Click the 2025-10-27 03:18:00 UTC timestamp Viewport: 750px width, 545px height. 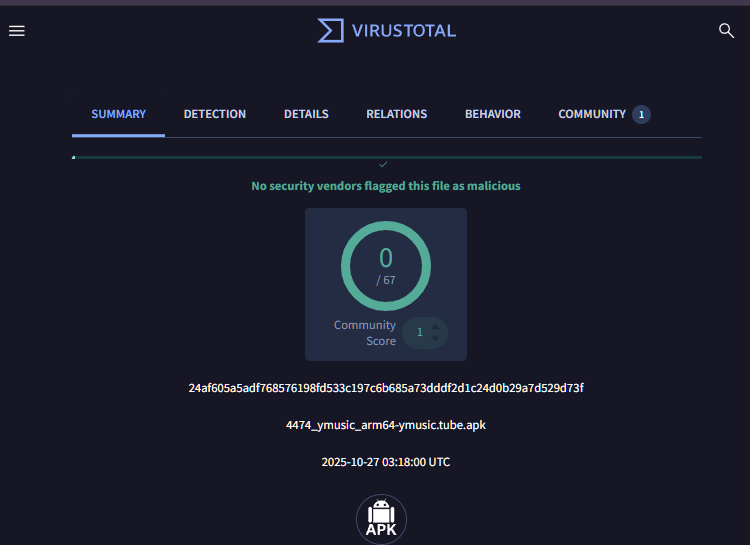click(386, 462)
